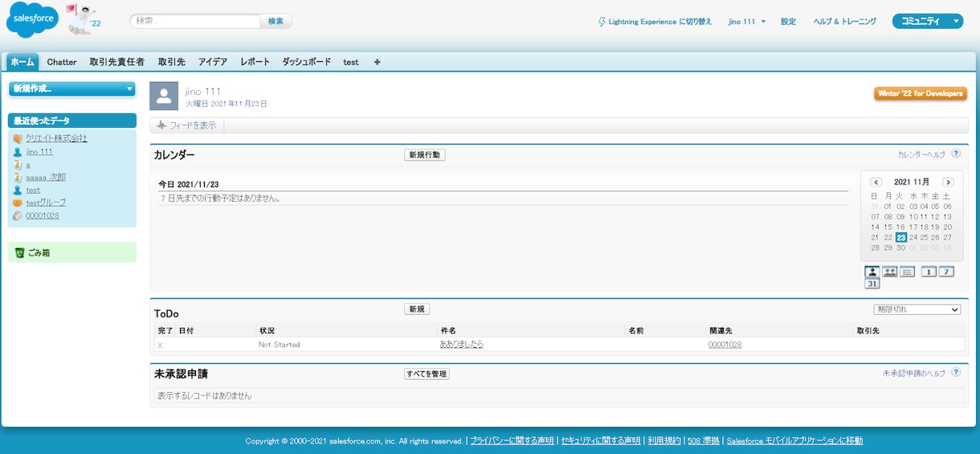Viewport: 980px width, 454px height.
Task: Open the 取引先責任者 tab
Action: pos(117,62)
